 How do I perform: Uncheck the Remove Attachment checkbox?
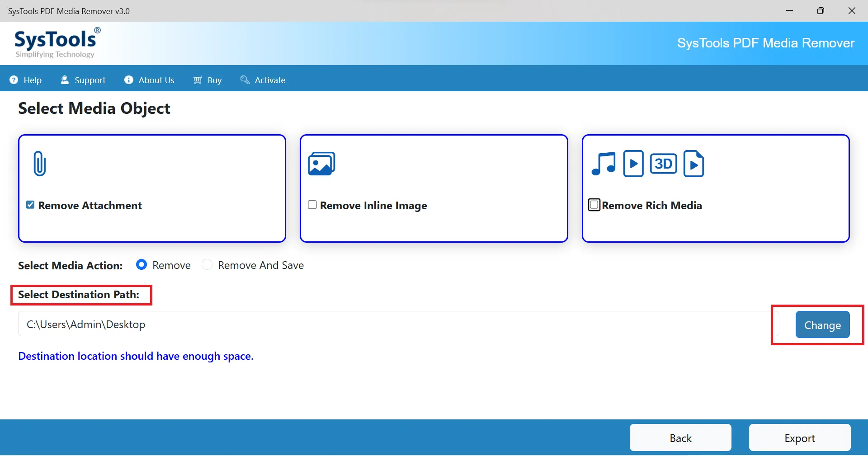(x=30, y=205)
